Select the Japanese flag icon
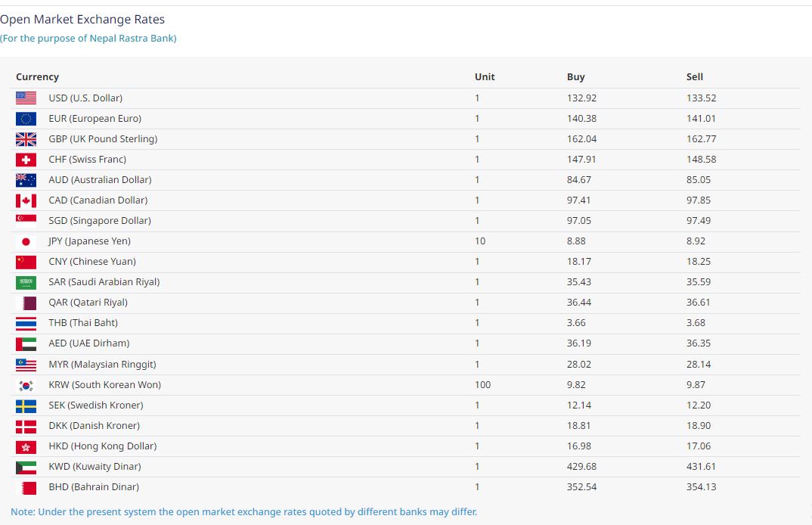812x525 pixels. (26, 241)
